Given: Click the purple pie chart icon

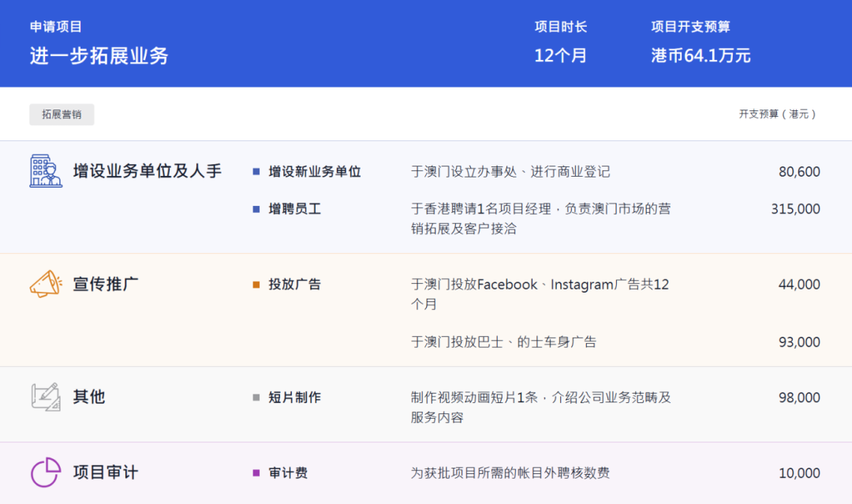Looking at the screenshot, I should [x=46, y=472].
